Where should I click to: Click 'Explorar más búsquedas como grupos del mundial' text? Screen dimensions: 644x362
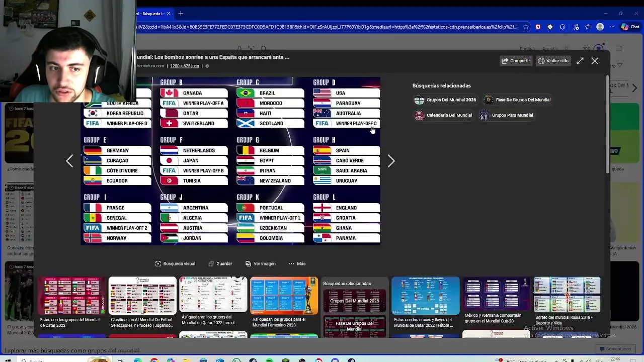coord(72,350)
